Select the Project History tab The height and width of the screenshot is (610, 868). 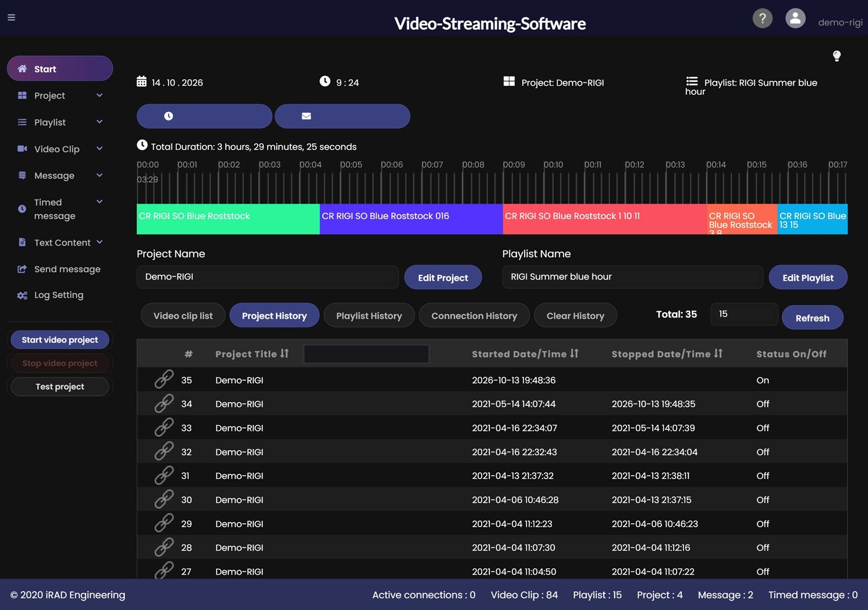coord(274,316)
